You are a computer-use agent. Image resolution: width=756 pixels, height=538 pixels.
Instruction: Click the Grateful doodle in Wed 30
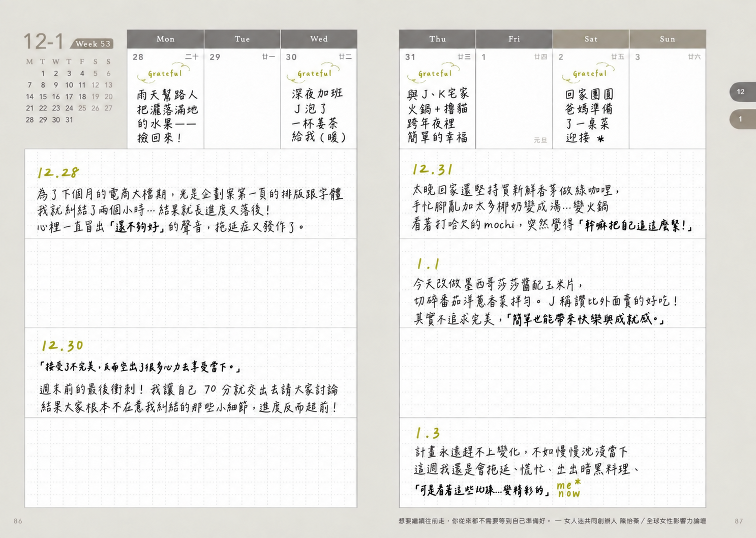click(x=313, y=73)
